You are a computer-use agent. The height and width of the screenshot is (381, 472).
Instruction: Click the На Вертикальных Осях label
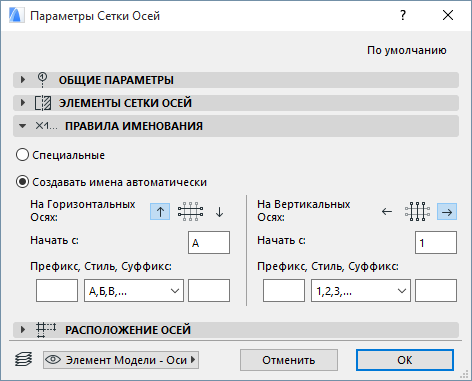click(304, 211)
